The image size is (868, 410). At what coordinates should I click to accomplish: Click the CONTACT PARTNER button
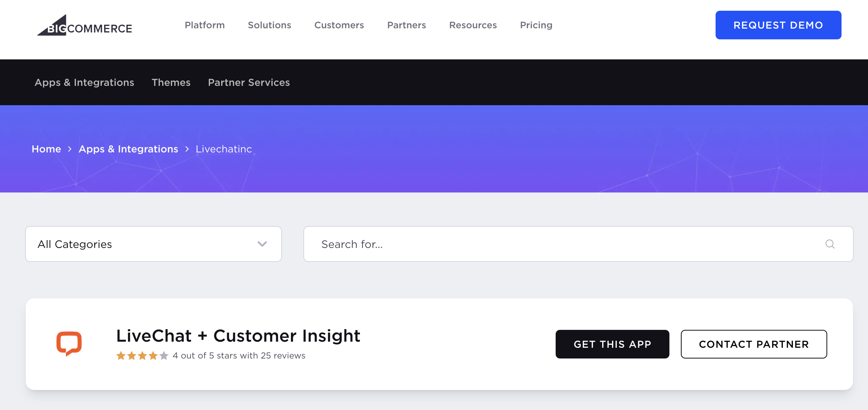click(x=754, y=343)
